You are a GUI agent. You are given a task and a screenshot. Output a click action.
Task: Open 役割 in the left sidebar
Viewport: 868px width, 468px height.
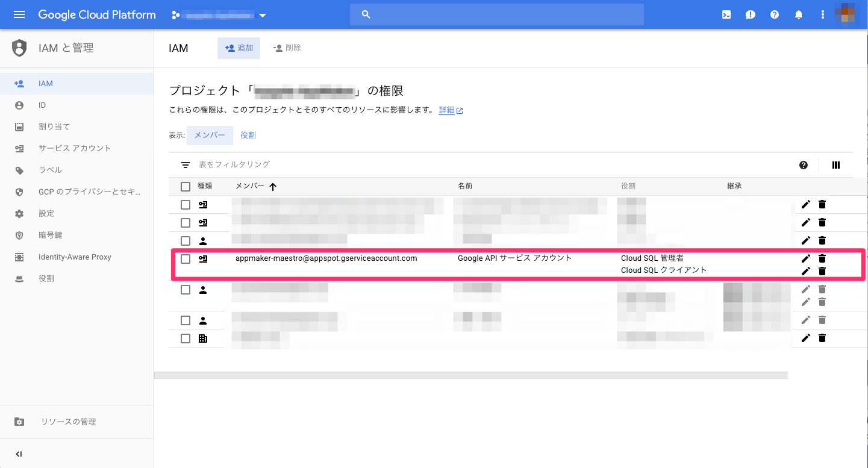[x=76, y=278]
